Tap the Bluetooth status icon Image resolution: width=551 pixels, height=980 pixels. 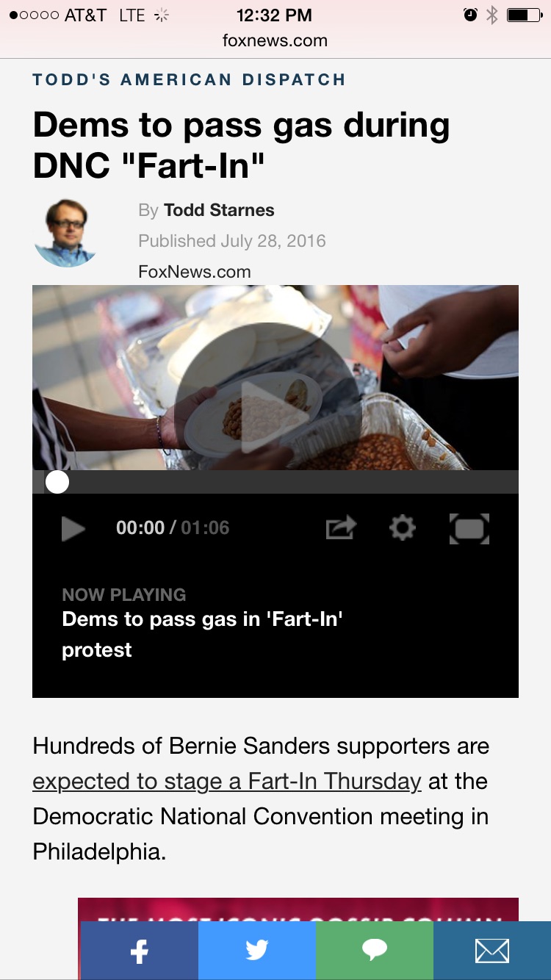pos(492,15)
